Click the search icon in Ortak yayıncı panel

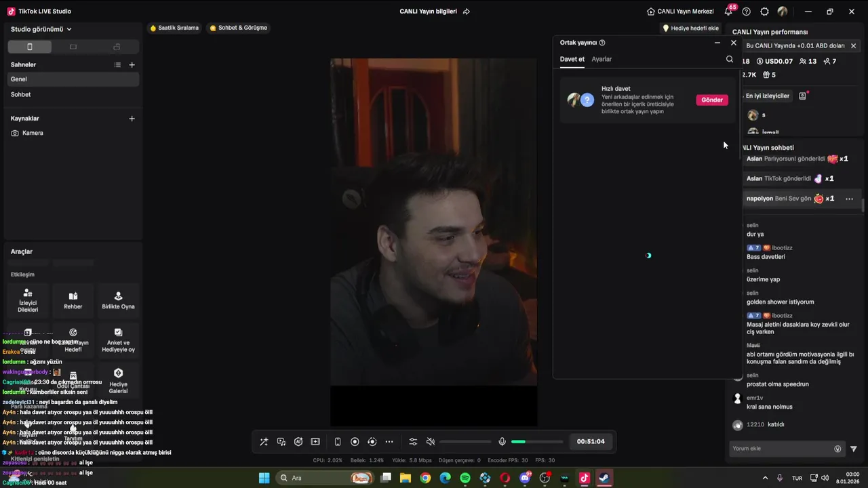coord(730,59)
